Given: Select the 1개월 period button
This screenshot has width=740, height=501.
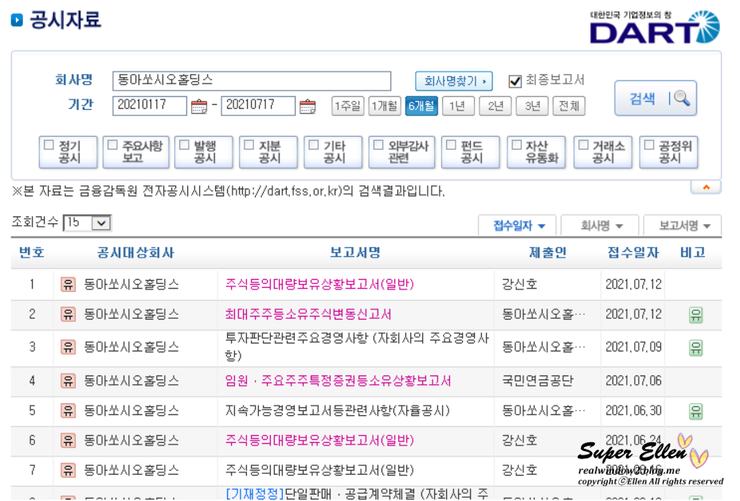Looking at the screenshot, I should pyautogui.click(x=384, y=106).
